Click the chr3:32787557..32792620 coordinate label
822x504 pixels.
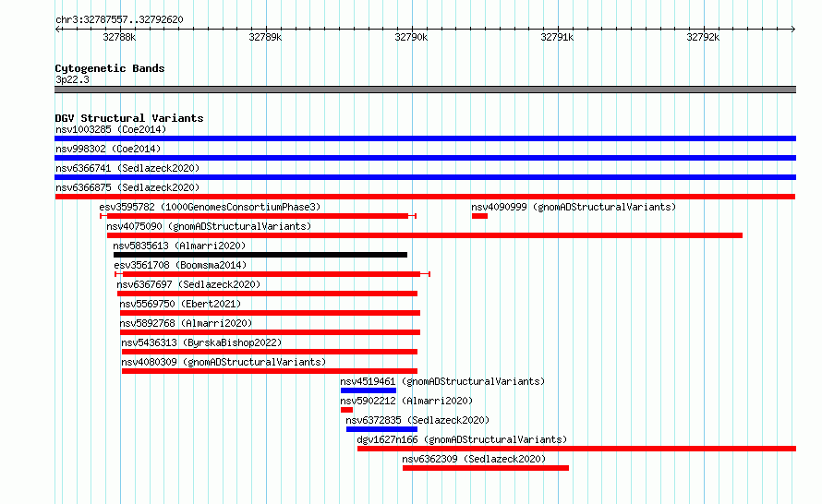coord(119,20)
